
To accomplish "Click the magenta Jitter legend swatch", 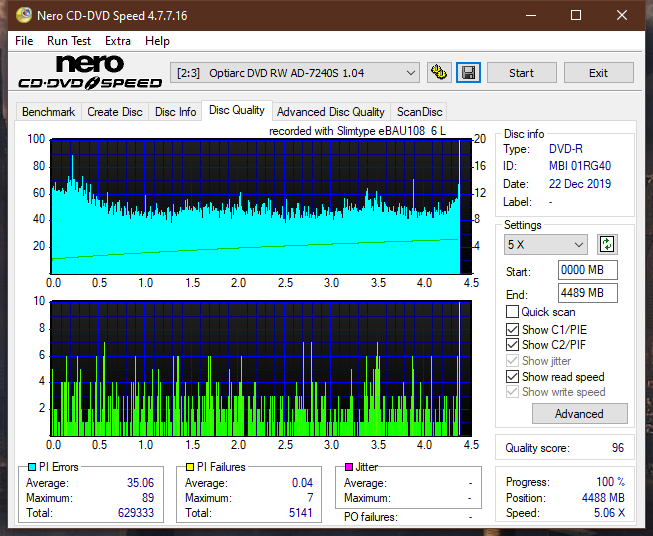I will pyautogui.click(x=349, y=467).
